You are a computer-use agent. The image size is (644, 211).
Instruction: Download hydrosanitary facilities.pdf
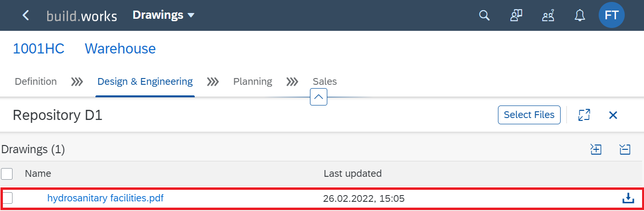[627, 198]
